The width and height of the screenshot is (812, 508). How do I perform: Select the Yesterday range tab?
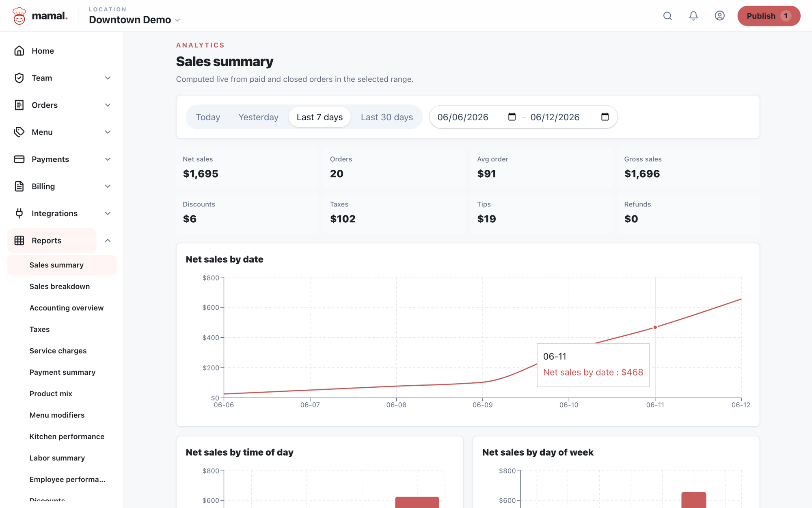(x=258, y=117)
